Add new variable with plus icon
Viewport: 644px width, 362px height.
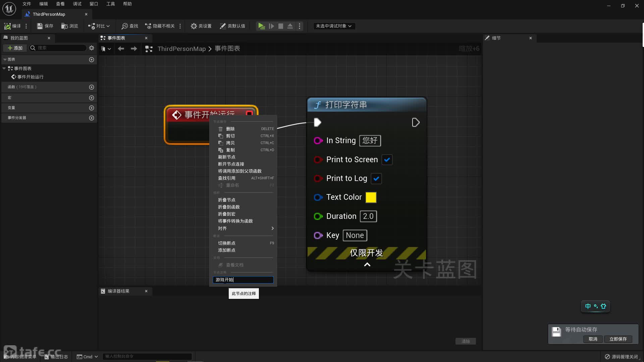pyautogui.click(x=92, y=108)
